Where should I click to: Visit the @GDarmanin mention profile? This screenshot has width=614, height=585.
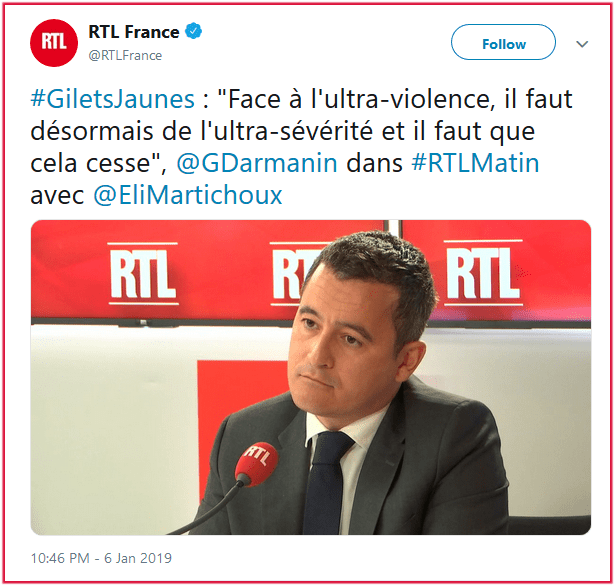(257, 163)
